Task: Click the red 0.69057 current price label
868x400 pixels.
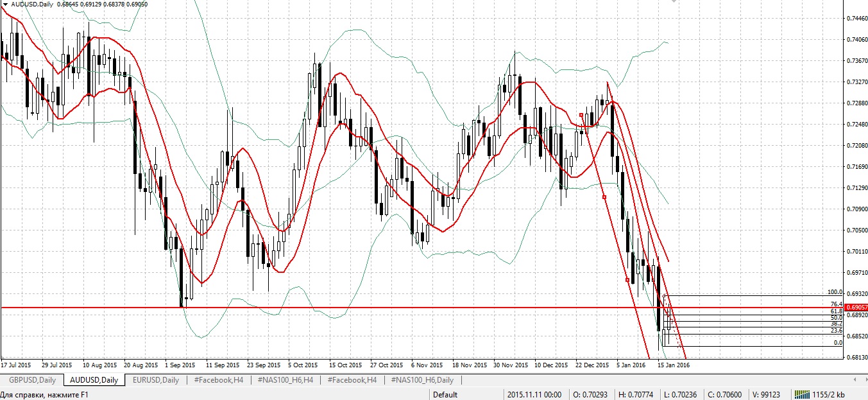Action: tap(856, 308)
